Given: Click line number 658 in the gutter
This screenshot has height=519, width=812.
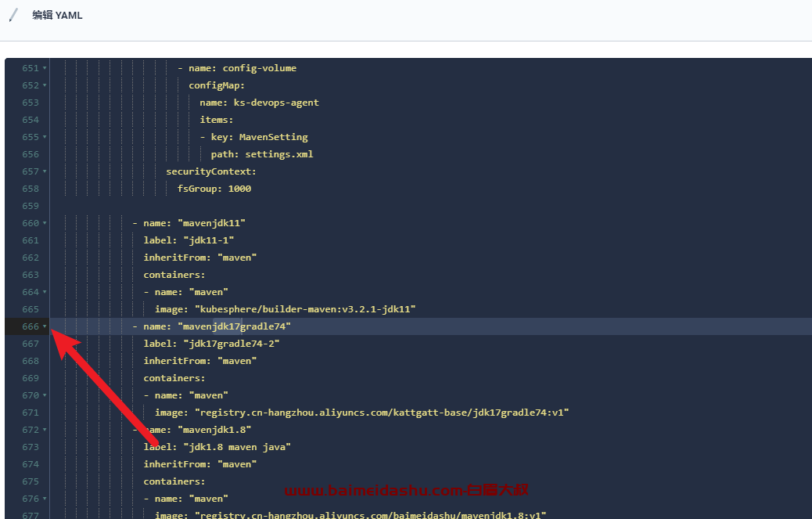Looking at the screenshot, I should pyautogui.click(x=30, y=189).
